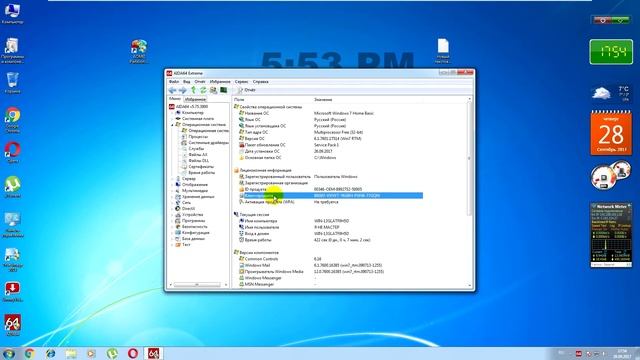Click Opera icon in the taskbar
This screenshot has height=360, width=640.
[x=133, y=353]
